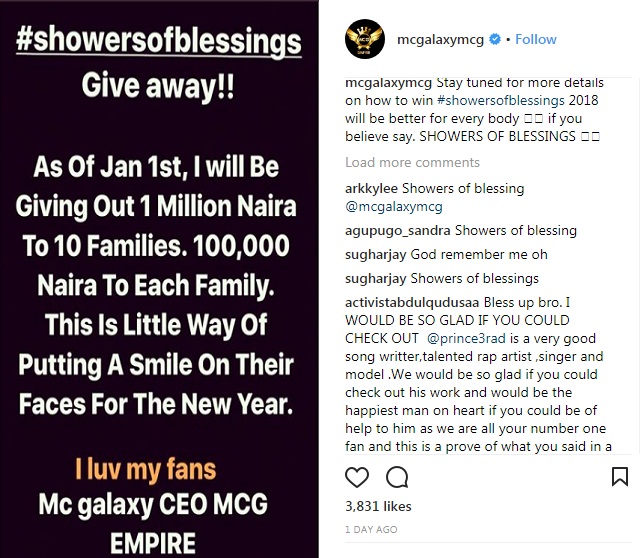
Task: Open the mcgalaxymcg profile picture
Action: point(366,39)
